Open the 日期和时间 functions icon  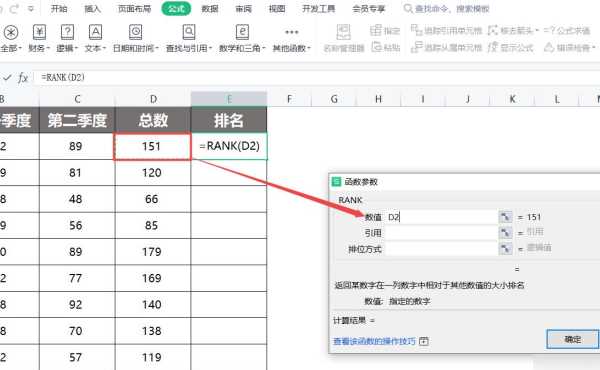tap(135, 32)
